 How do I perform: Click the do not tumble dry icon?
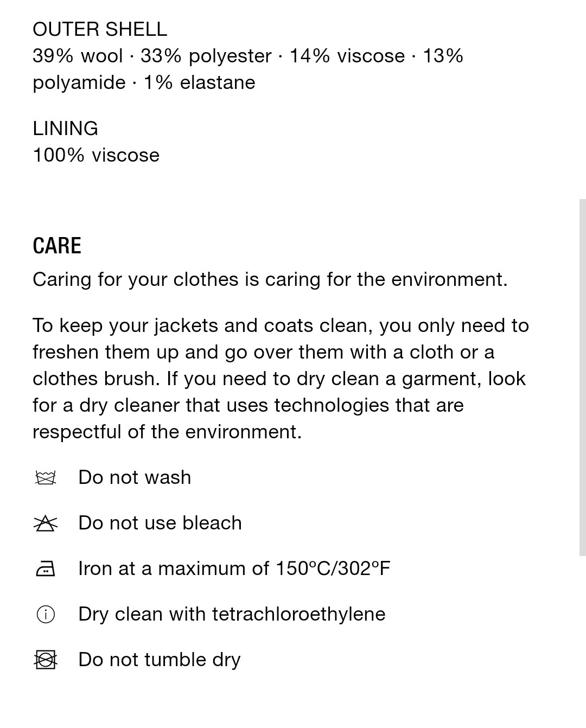45,660
